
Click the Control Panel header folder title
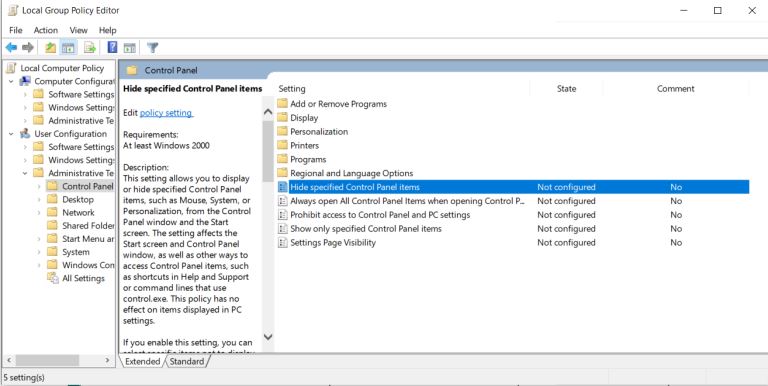tap(171, 71)
